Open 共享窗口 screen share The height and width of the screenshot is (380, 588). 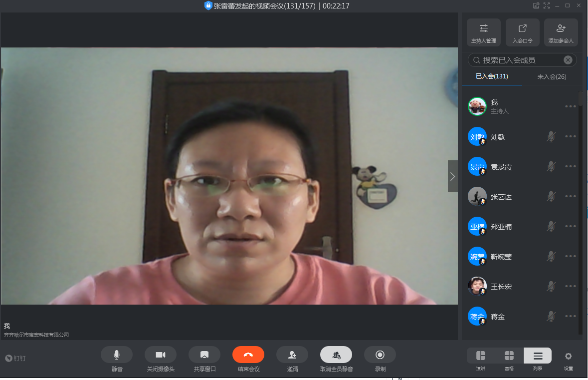pos(204,355)
